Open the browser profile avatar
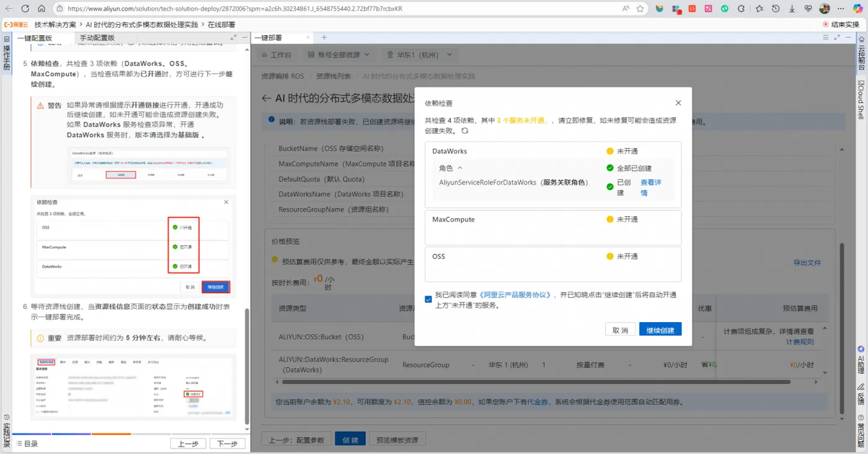Image resolution: width=868 pixels, height=454 pixels. click(825, 9)
